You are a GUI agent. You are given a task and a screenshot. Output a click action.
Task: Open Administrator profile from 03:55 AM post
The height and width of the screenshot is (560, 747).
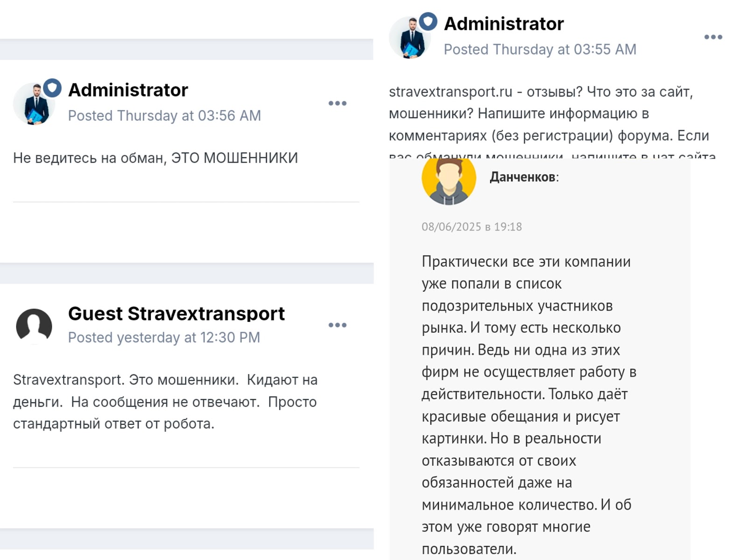coord(503,24)
